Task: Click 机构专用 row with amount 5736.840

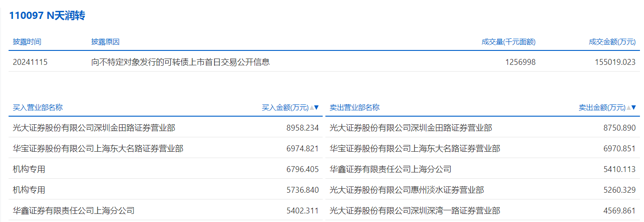Action: [29, 190]
